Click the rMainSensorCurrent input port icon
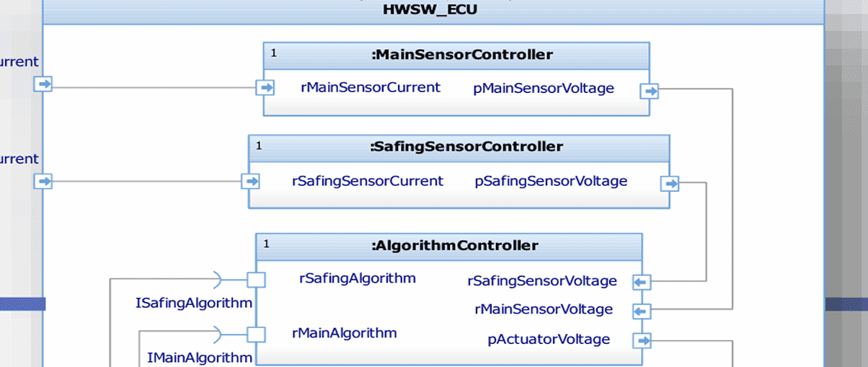Viewport: 868px width, 367px height. click(x=266, y=88)
